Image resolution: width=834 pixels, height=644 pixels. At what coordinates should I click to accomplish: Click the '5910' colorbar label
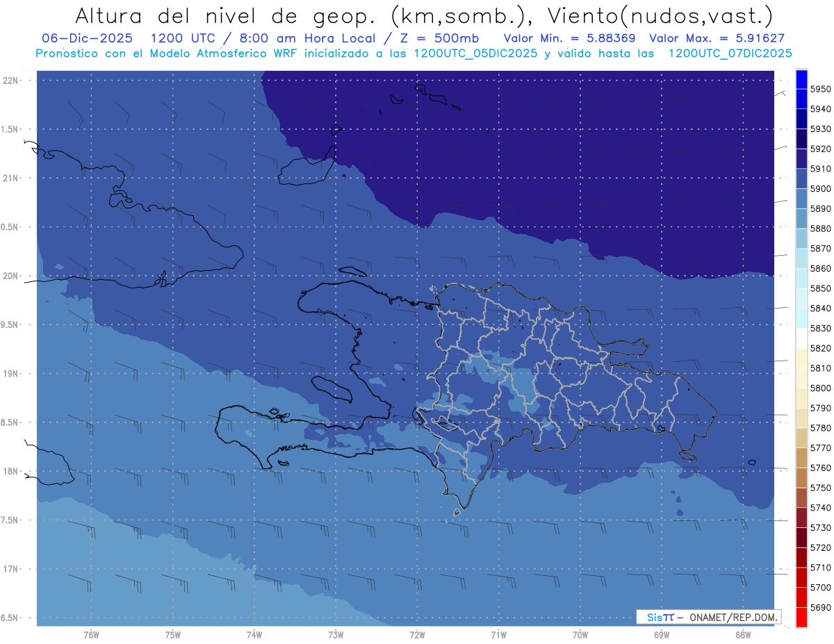820,169
